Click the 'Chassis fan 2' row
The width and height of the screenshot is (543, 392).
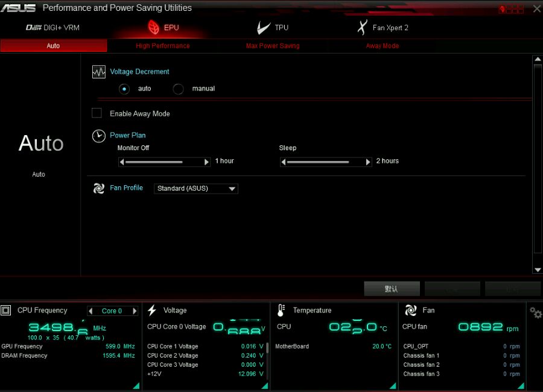pos(462,365)
